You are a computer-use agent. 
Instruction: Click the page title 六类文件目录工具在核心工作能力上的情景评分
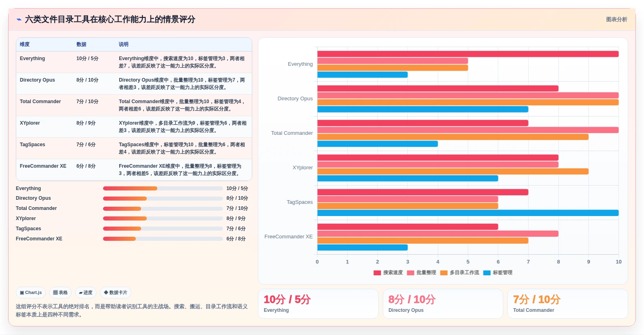pos(110,19)
